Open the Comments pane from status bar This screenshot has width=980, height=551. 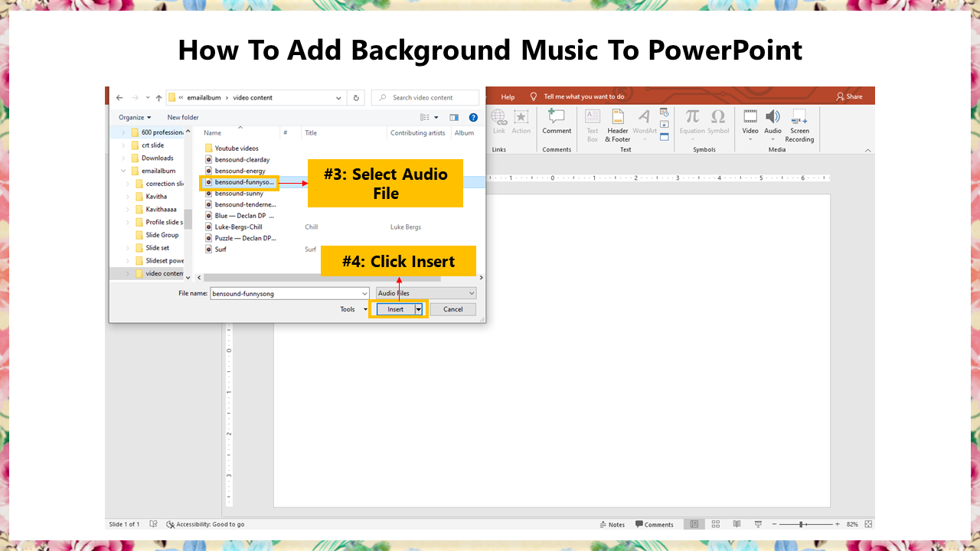(x=655, y=524)
